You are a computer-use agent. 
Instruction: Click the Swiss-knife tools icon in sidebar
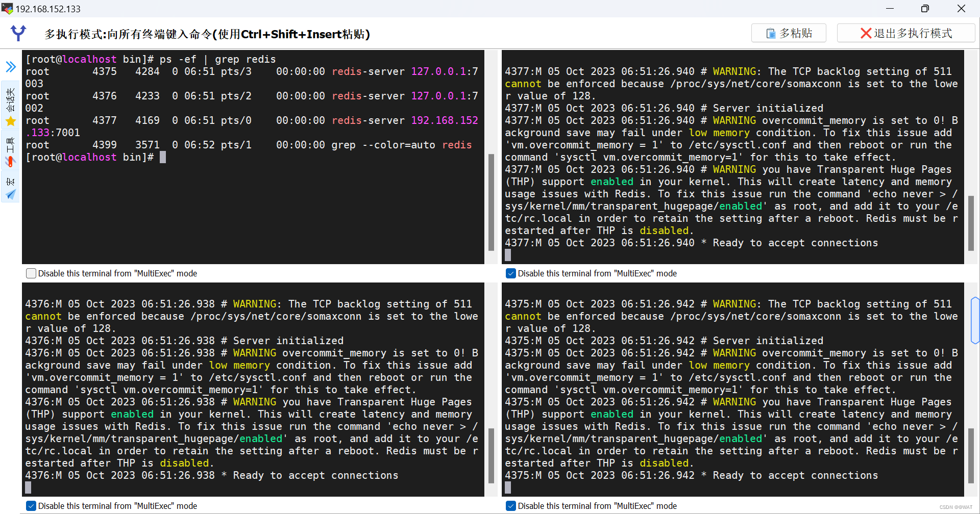coord(10,162)
